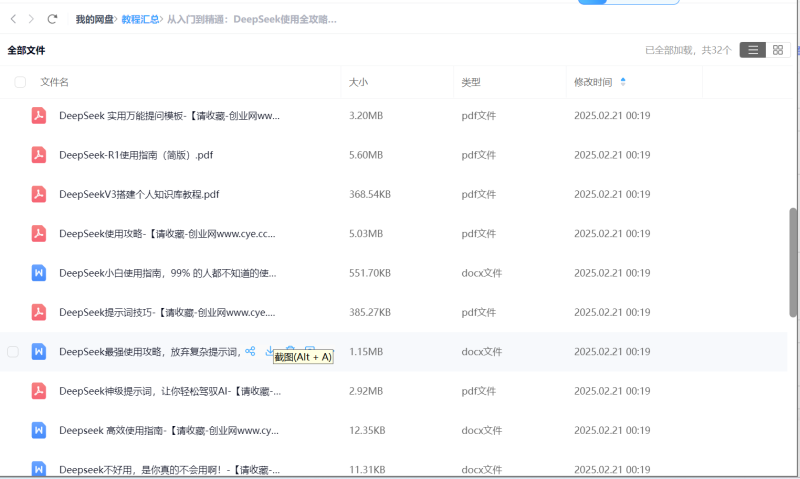Click the 12.35KB size cell

[367, 431]
